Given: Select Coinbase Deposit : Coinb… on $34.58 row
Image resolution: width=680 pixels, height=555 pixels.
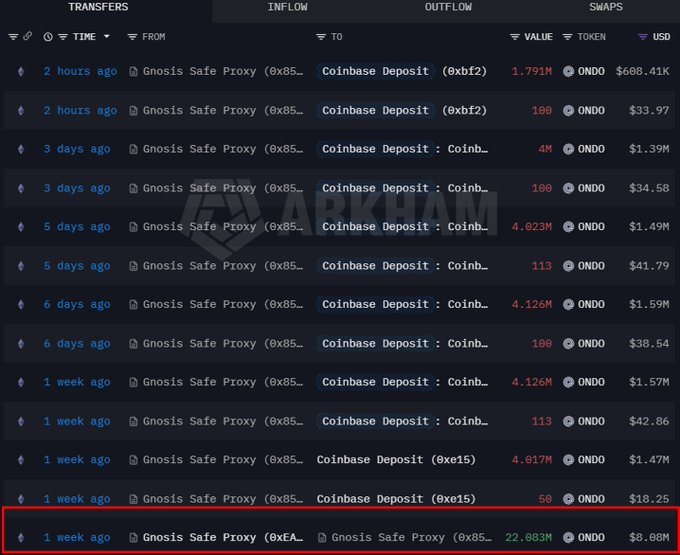Looking at the screenshot, I should [403, 188].
